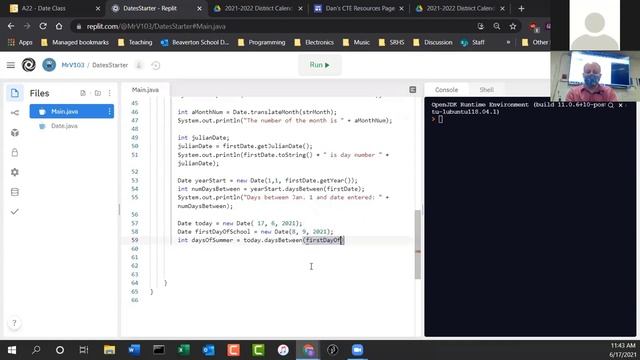Viewport: 640px width, 360px height.
Task: Switch to first 2021-2022 District Calendar tab
Action: (258, 9)
